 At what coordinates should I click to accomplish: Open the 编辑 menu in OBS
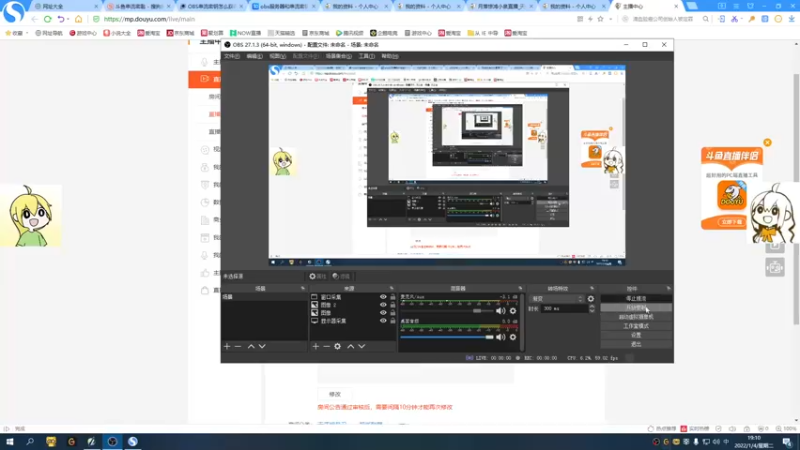coord(254,56)
